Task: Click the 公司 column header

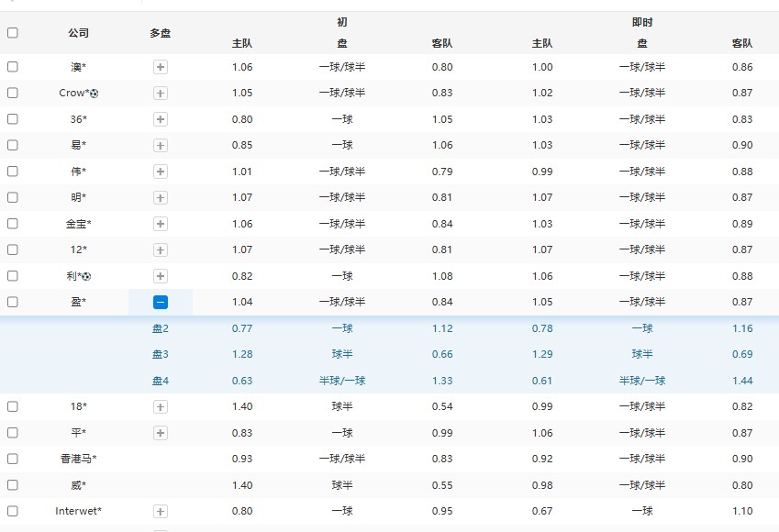Action: (80, 33)
